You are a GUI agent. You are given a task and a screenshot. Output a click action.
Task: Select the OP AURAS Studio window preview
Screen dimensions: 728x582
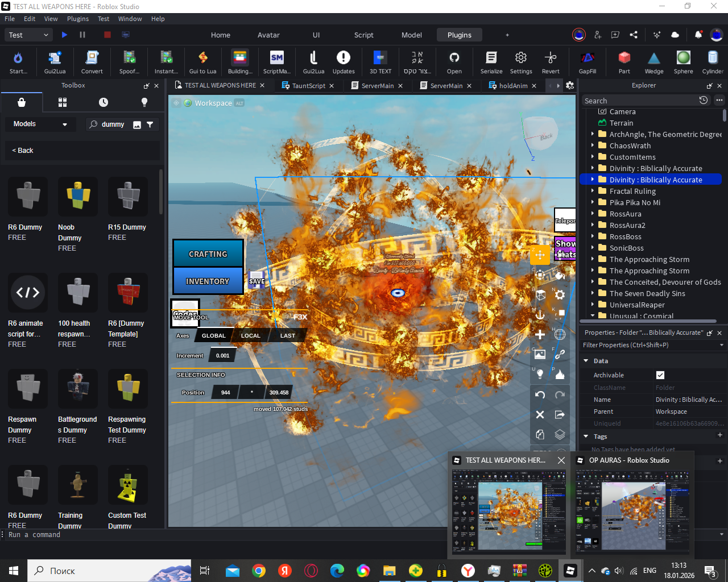632,505
